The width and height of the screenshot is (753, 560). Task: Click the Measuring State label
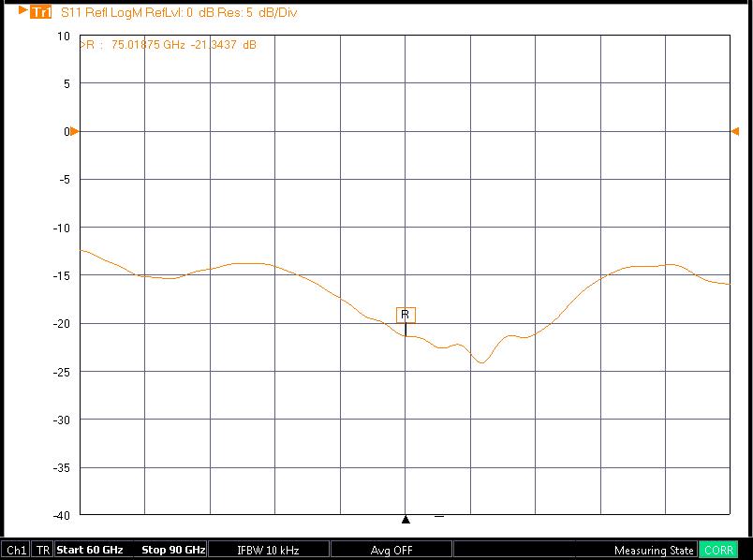(654, 551)
